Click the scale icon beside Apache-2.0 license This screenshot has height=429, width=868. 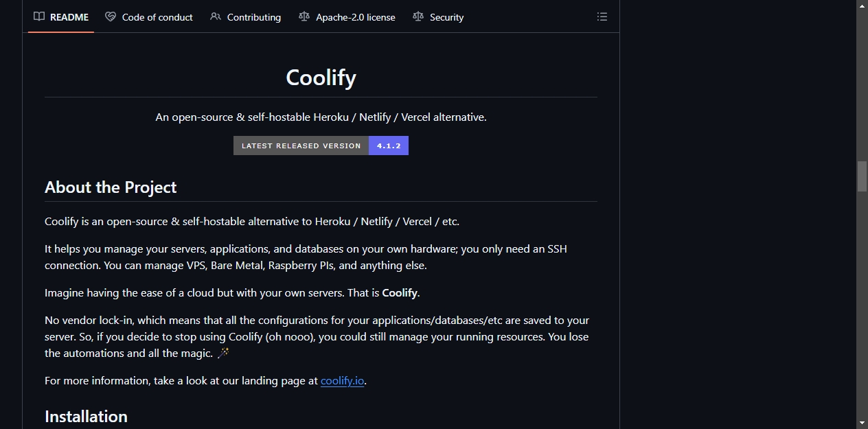304,16
